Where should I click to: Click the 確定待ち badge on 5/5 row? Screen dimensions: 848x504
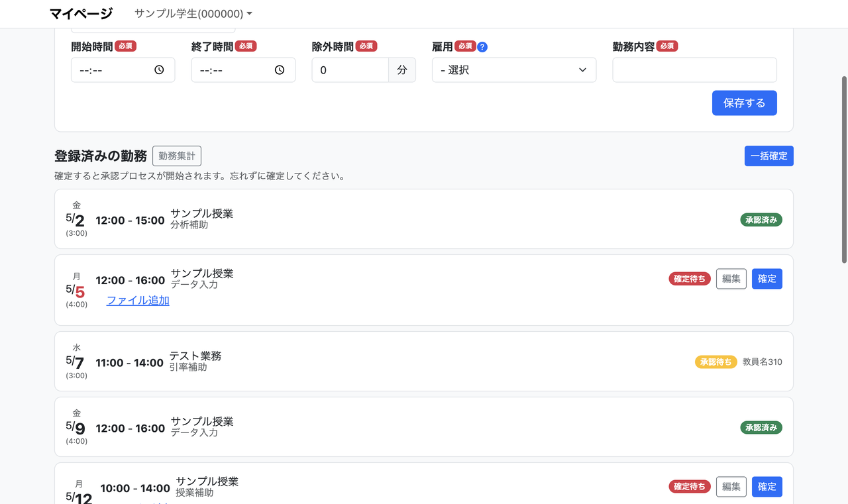pos(690,279)
